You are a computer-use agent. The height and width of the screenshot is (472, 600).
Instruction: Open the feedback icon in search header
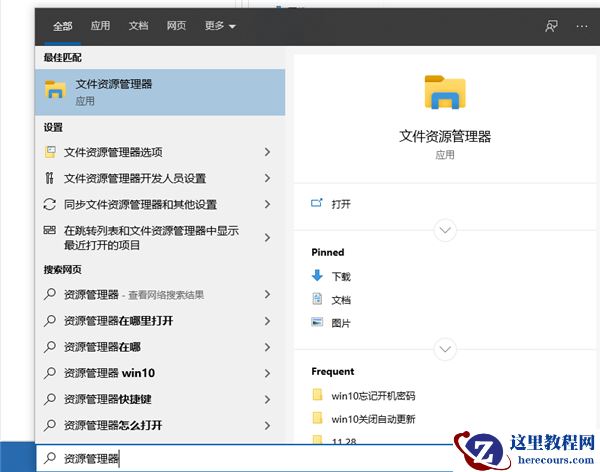(551, 26)
